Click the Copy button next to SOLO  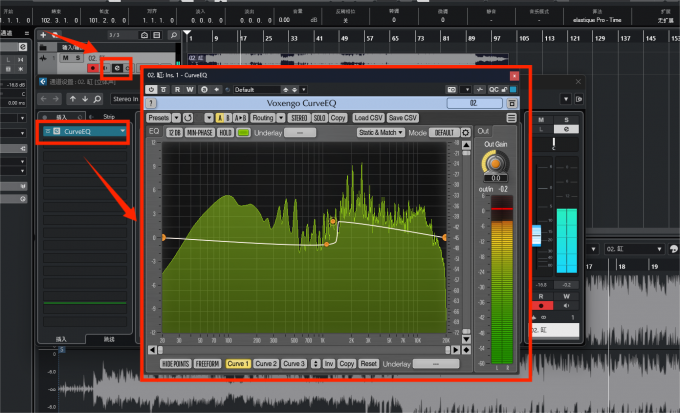pyautogui.click(x=338, y=118)
